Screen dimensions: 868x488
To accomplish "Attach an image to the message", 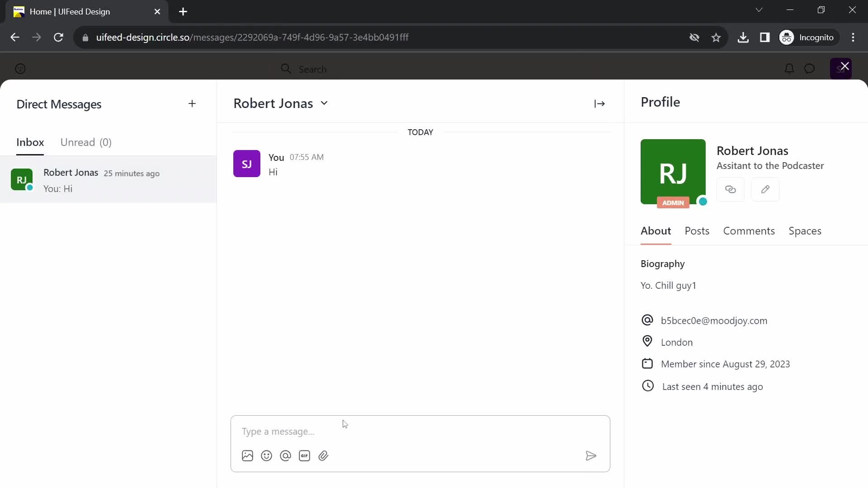I will 247,456.
